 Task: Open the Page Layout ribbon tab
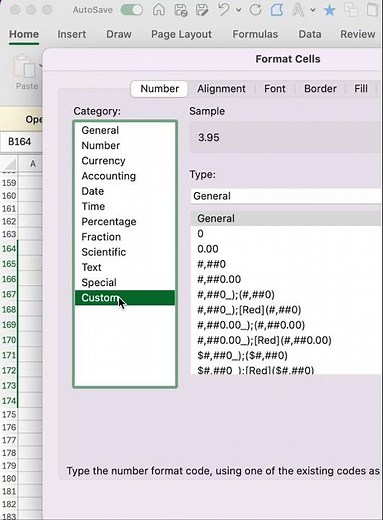[181, 34]
